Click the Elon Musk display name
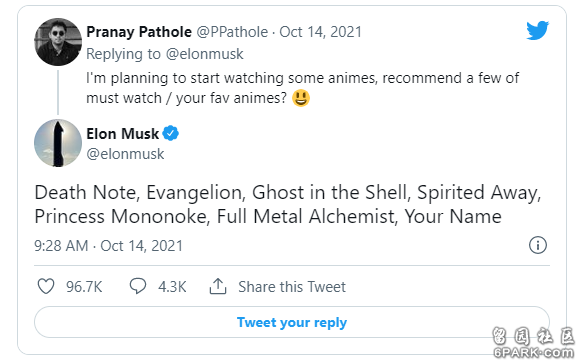This screenshot has width=580, height=360. tap(122, 134)
